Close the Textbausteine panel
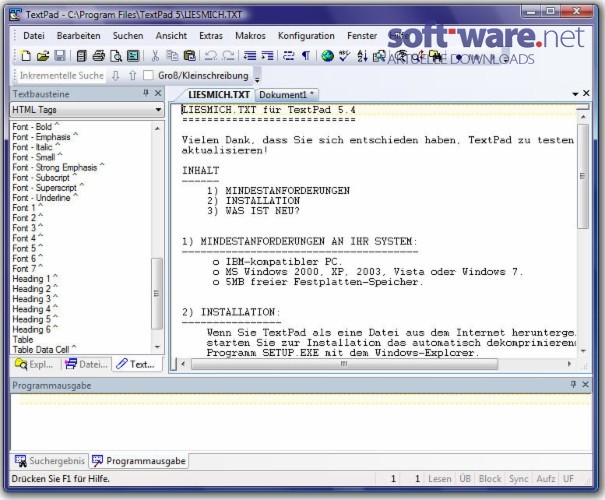The width and height of the screenshot is (605, 500). click(x=158, y=93)
